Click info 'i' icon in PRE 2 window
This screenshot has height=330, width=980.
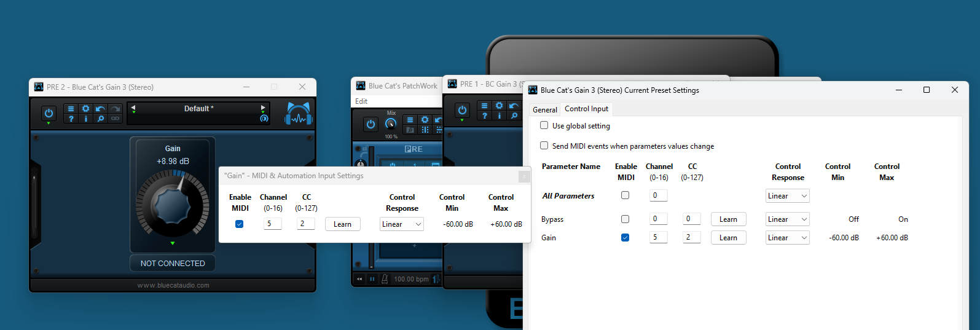85,119
